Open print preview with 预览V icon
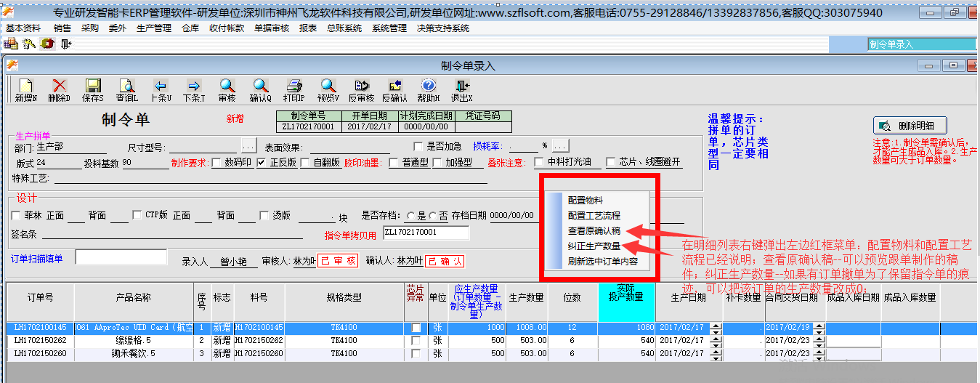The image size is (980, 383). click(x=328, y=86)
